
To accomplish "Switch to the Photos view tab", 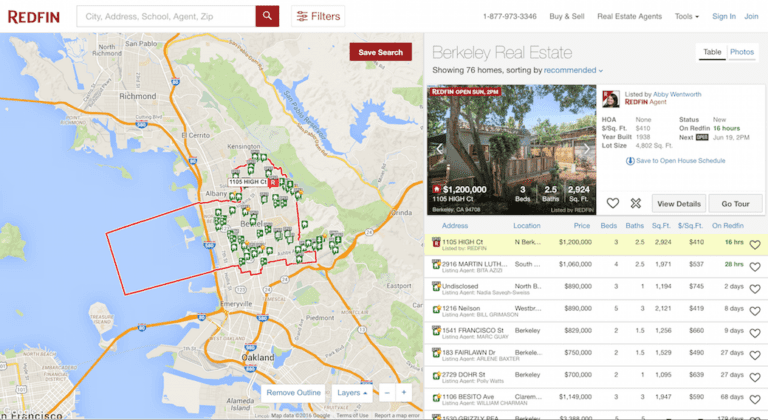I will tap(742, 52).
